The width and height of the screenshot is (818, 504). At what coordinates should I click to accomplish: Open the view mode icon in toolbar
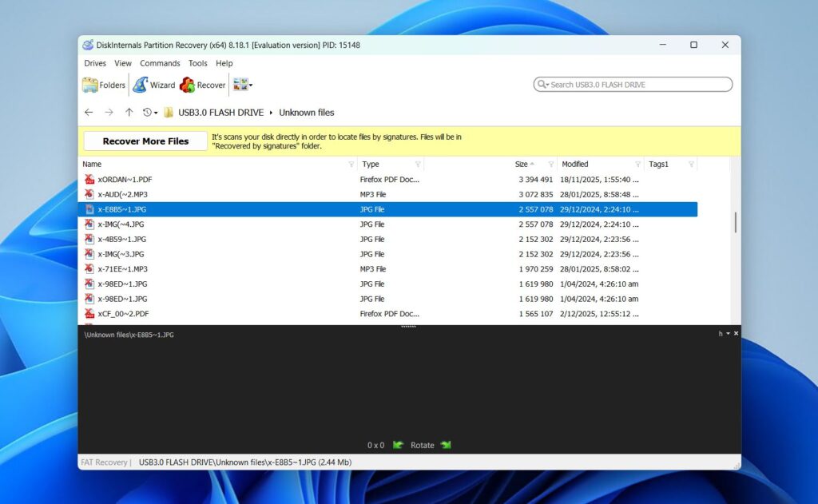pyautogui.click(x=240, y=85)
